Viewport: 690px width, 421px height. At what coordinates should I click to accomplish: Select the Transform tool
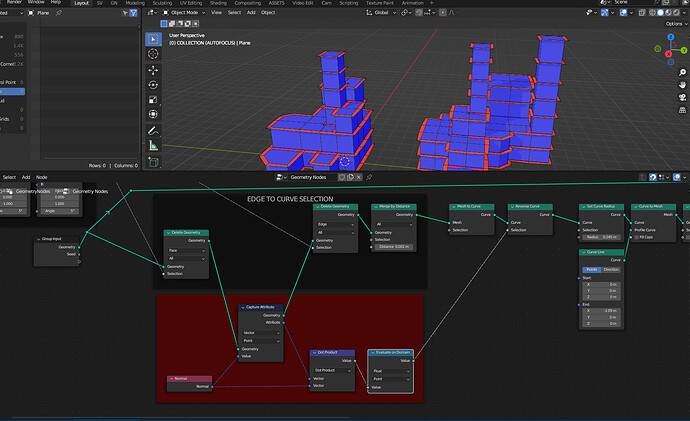[153, 114]
